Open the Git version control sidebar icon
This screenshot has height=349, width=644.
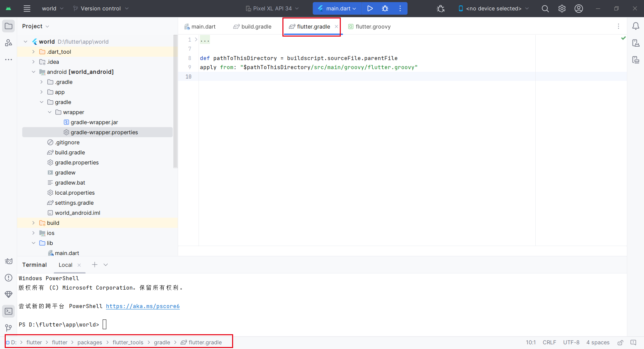[x=9, y=328]
